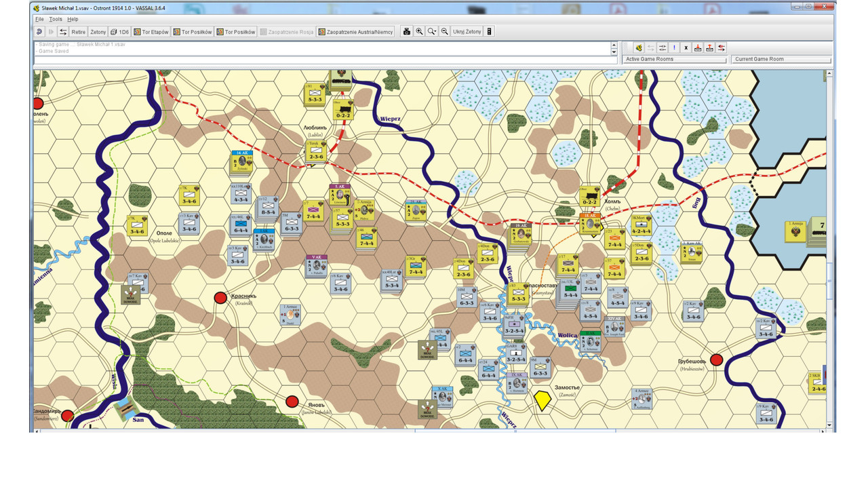868x487 pixels.
Task: Select the Current Game Room header
Action: tap(782, 59)
